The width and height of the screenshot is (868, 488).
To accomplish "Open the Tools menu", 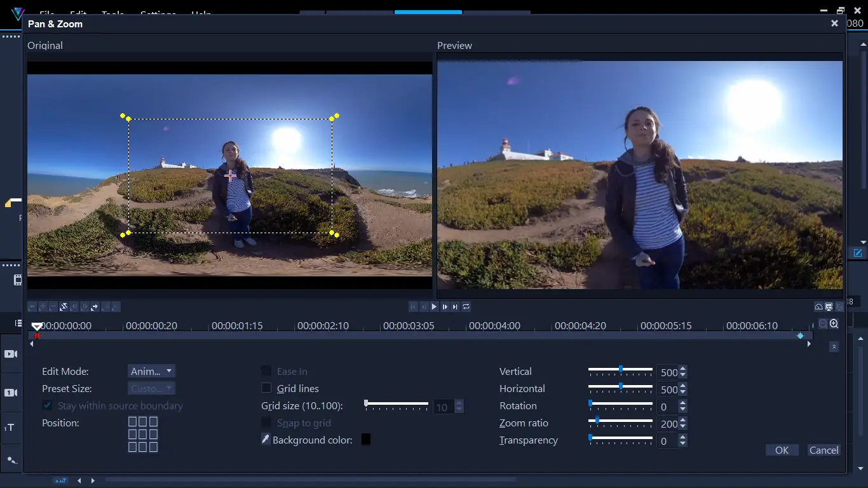I will pyautogui.click(x=112, y=13).
